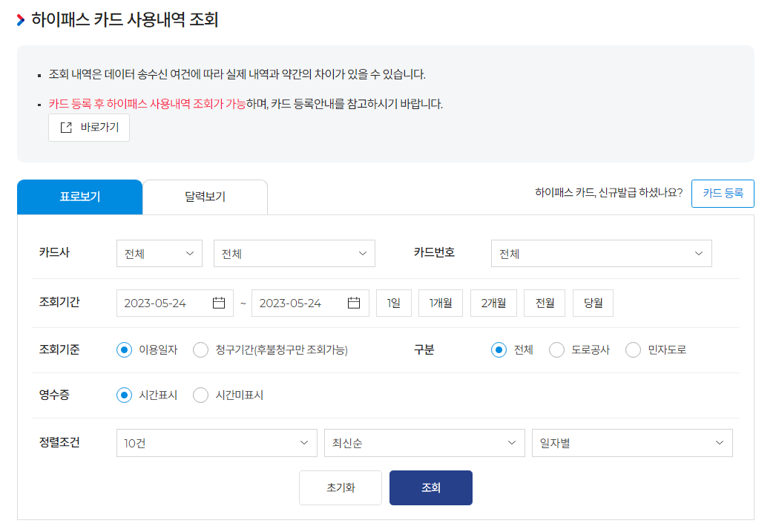Open the first 카드사 dropdown
Viewport: 776px width, 532px height.
159,253
